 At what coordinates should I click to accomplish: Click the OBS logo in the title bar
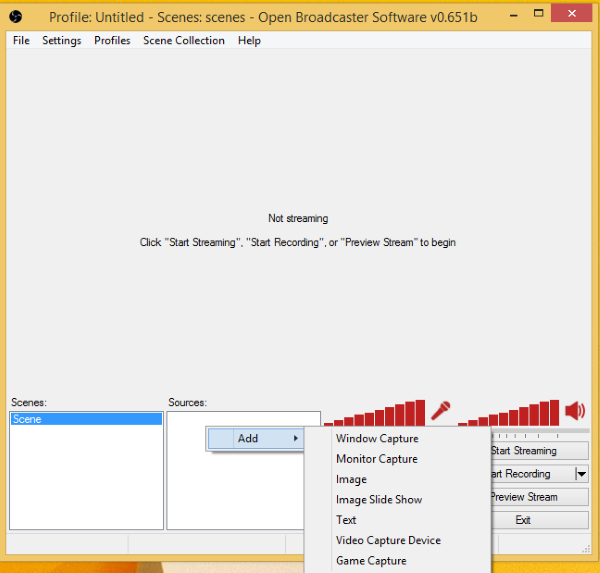tap(14, 17)
